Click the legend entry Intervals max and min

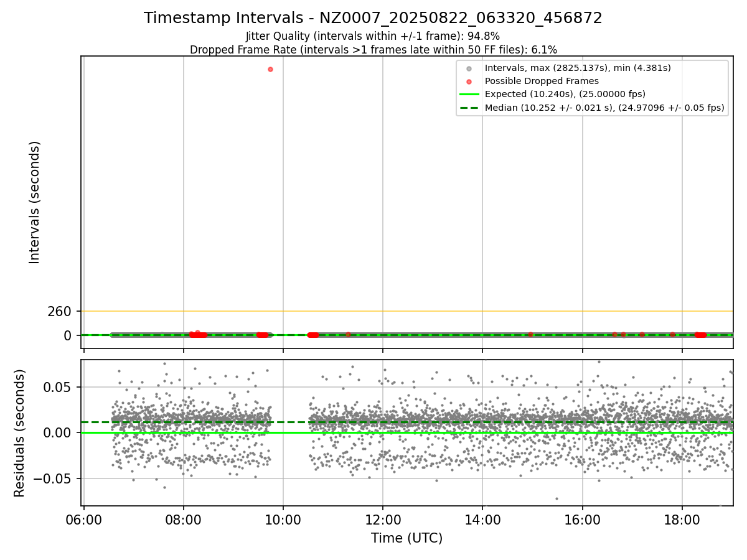(578, 68)
